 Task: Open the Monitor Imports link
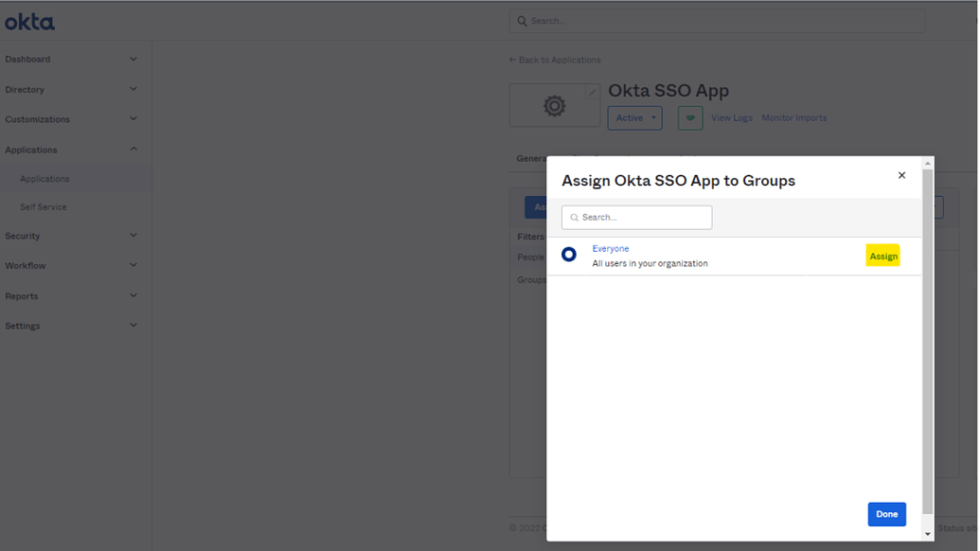click(794, 117)
